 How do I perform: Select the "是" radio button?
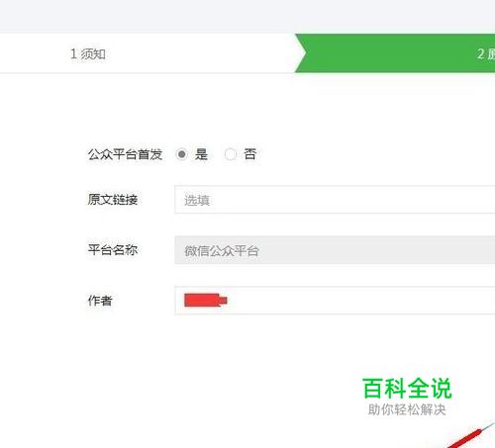tap(181, 154)
